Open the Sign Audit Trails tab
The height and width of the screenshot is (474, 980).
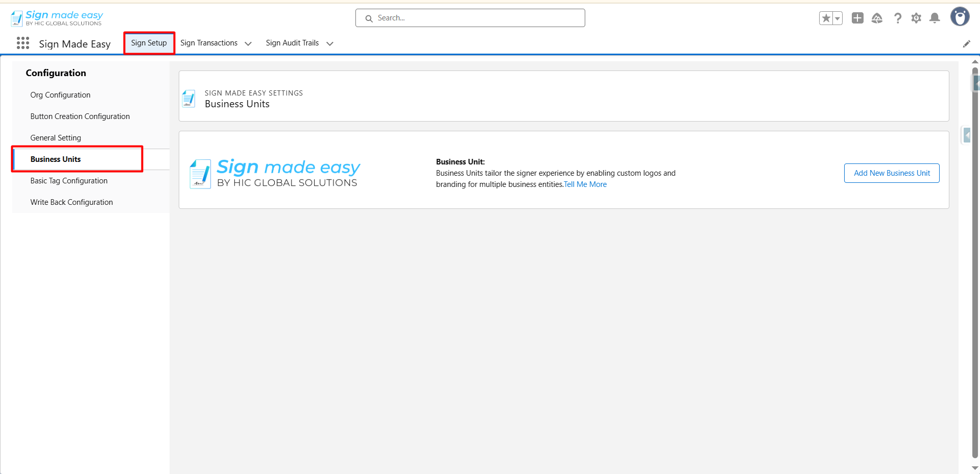pos(292,43)
